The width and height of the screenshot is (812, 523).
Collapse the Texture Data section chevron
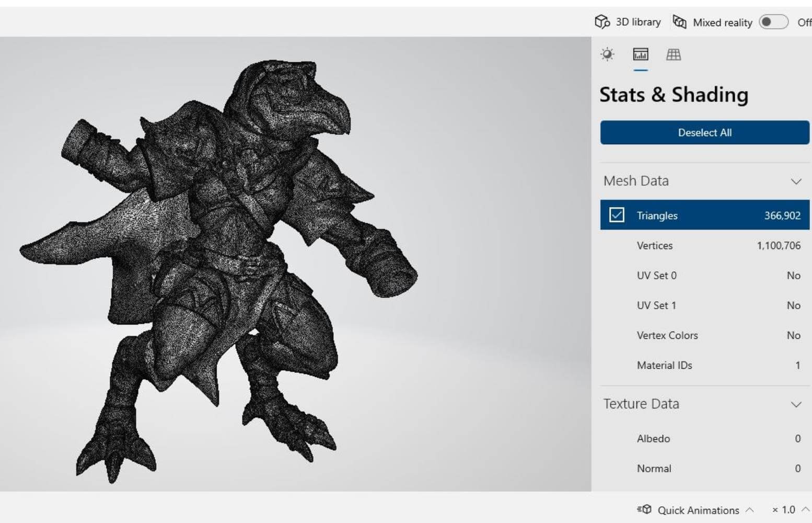(x=796, y=404)
